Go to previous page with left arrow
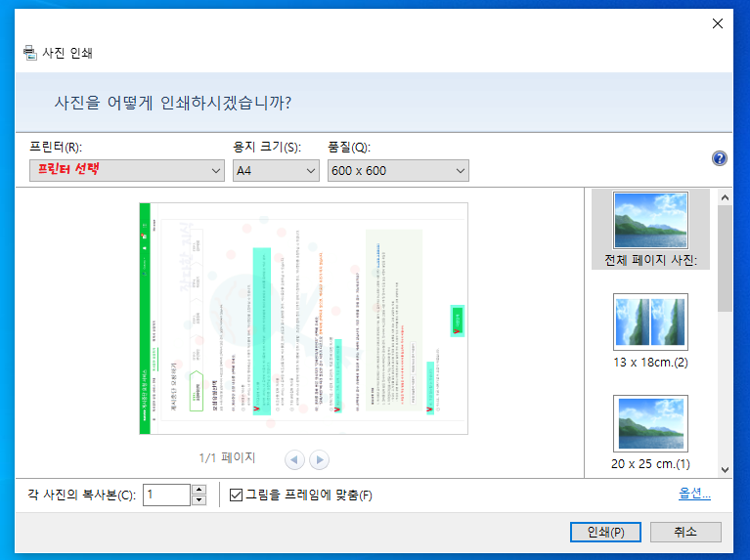Image resolution: width=750 pixels, height=560 pixels. pyautogui.click(x=294, y=460)
